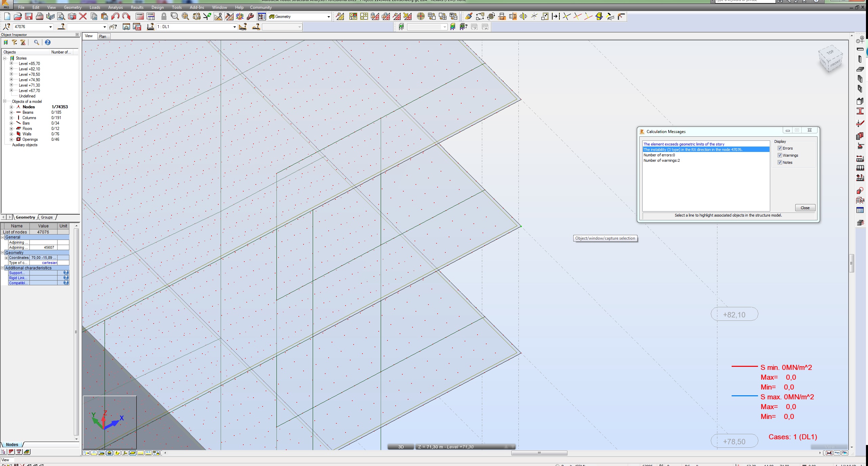
Task: Apply a filter in the Object Inspector
Action: click(x=14, y=42)
